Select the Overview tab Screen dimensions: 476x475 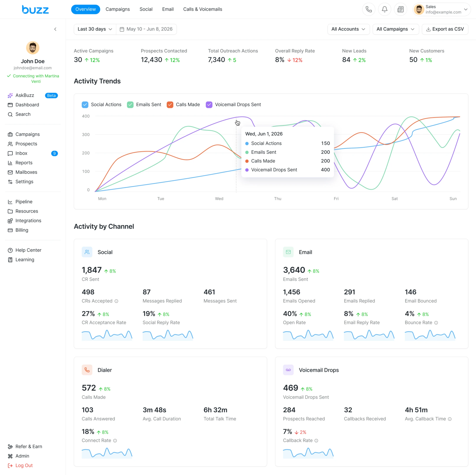(85, 9)
